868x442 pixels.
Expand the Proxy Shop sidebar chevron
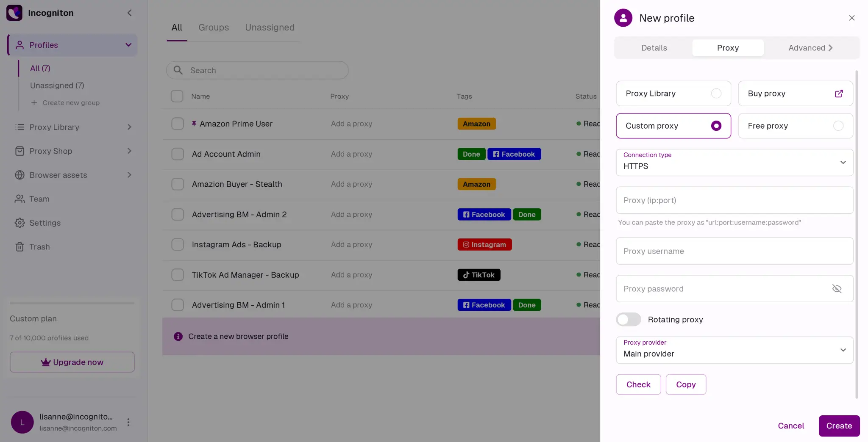[x=129, y=151]
